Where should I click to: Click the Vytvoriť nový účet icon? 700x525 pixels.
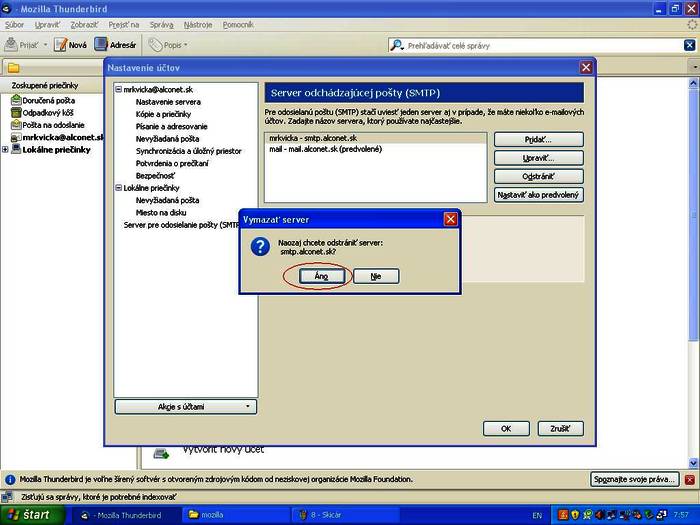click(161, 454)
